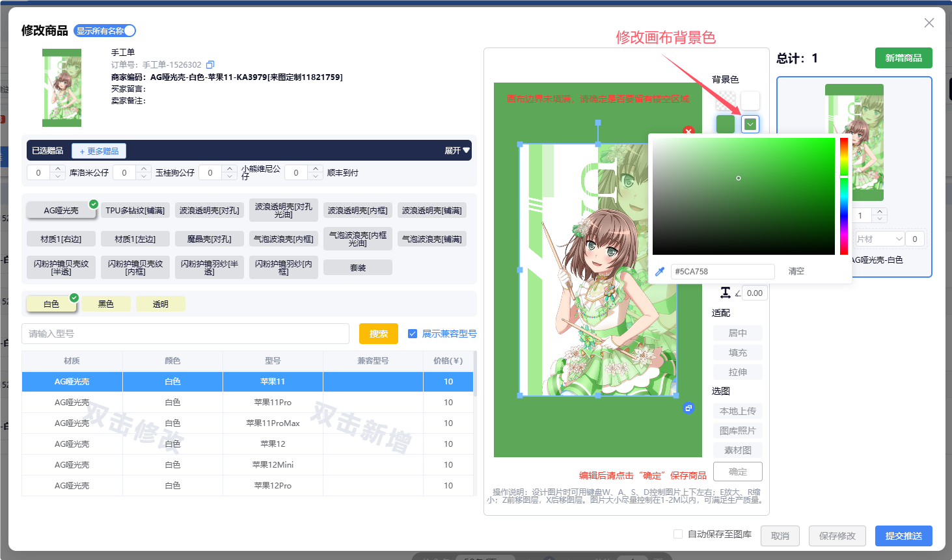Click the 提交推送 button
This screenshot has width=952, height=560.
[x=904, y=536]
